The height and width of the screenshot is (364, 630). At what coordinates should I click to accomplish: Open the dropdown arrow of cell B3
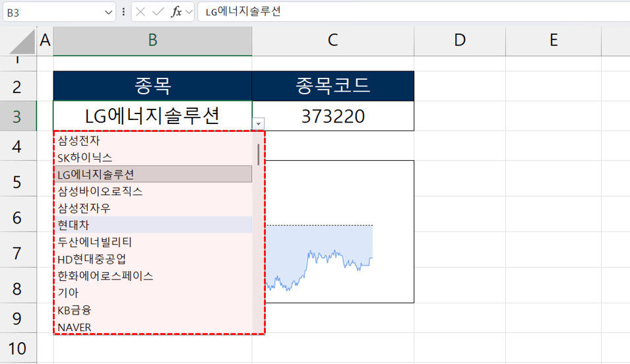click(259, 124)
